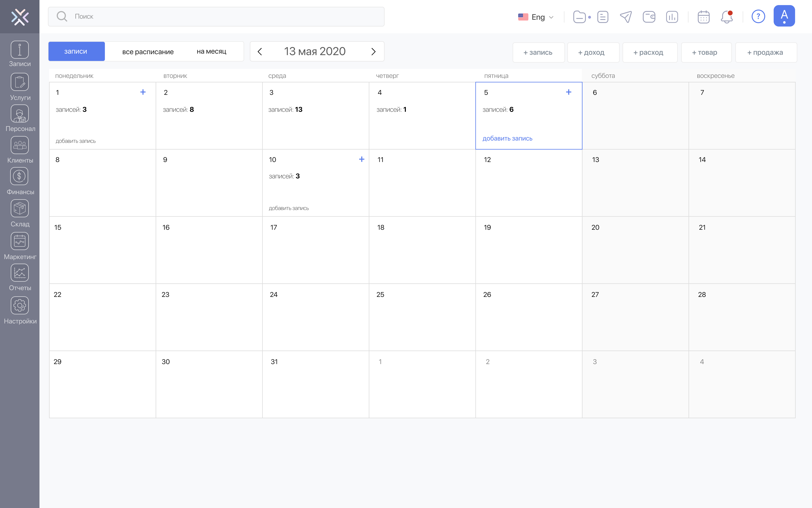
Task: Select calendar day 9 cell
Action: coord(209,183)
